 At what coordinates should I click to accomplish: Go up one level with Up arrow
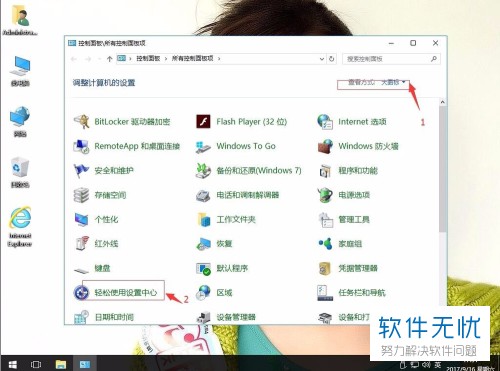point(109,59)
